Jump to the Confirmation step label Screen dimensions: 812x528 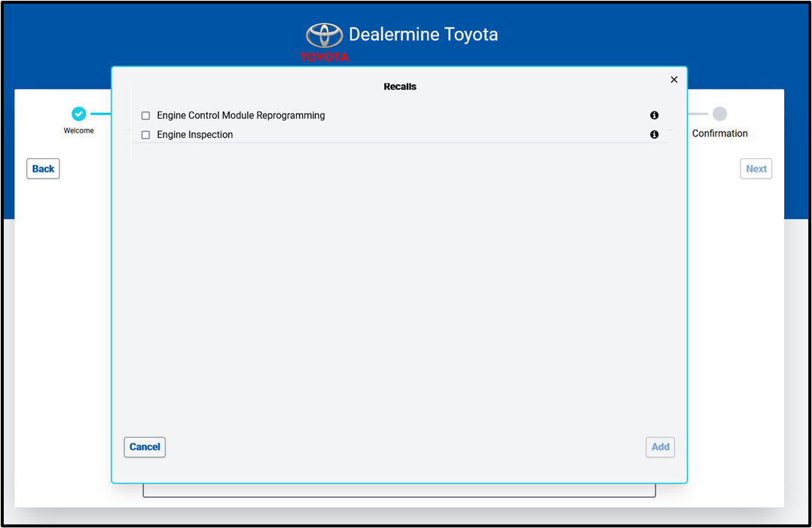tap(719, 133)
